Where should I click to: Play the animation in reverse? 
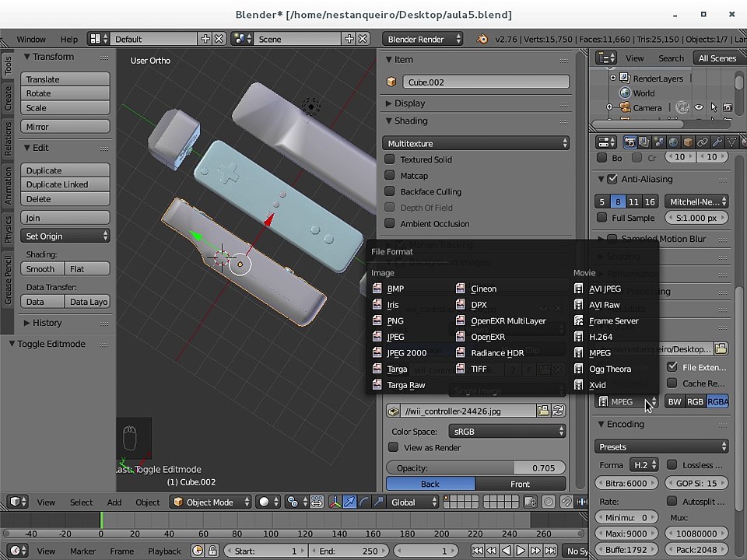pyautogui.click(x=507, y=551)
